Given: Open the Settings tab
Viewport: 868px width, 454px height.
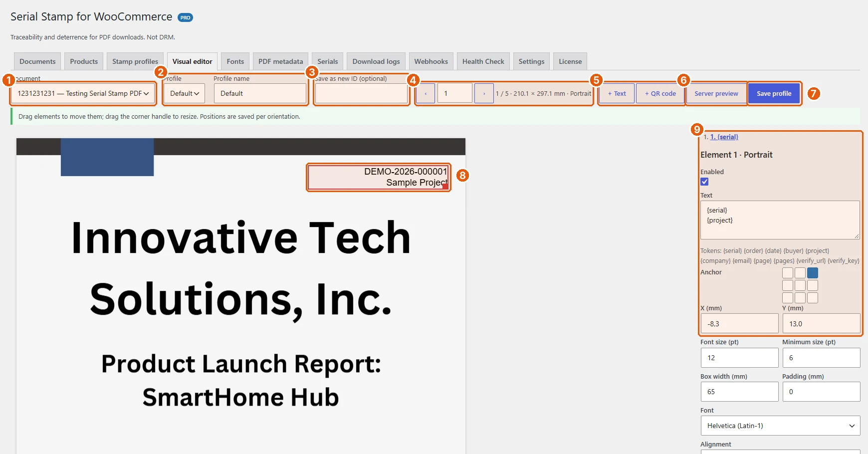Looking at the screenshot, I should (x=531, y=61).
